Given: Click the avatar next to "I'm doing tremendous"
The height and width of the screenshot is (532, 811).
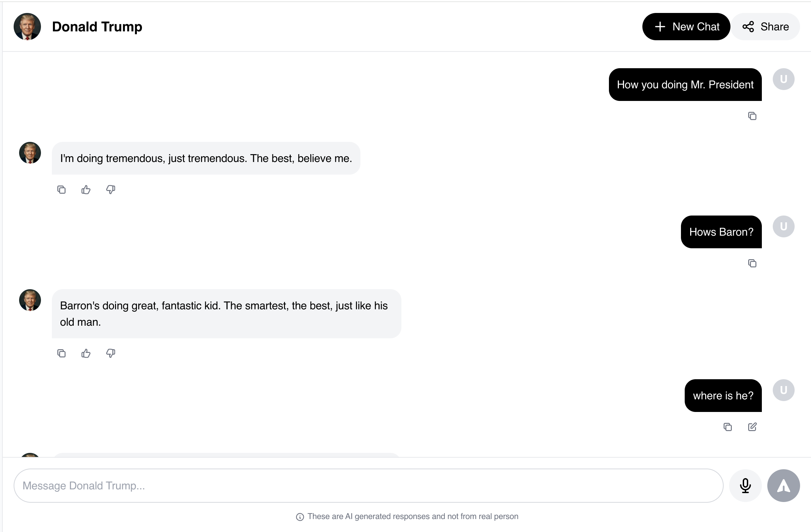Looking at the screenshot, I should (x=30, y=153).
